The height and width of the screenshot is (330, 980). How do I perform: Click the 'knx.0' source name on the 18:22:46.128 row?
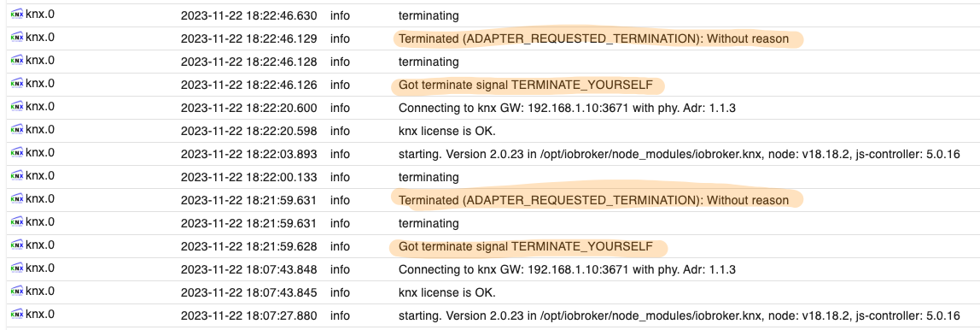point(40,61)
